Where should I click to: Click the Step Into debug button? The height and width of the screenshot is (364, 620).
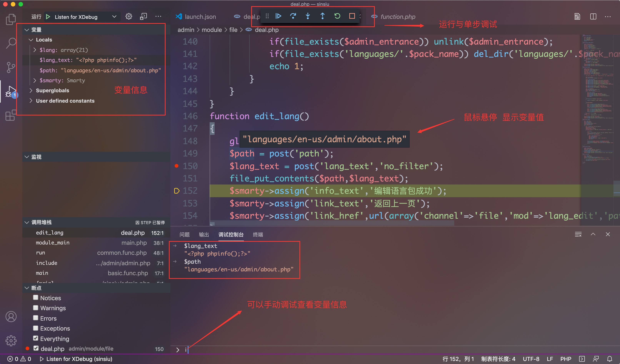tap(308, 16)
